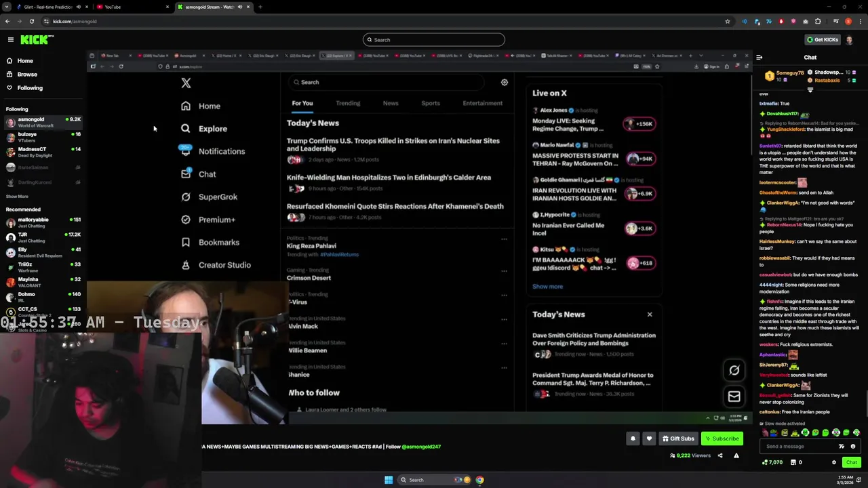The width and height of the screenshot is (868, 488).
Task: Click the Gift Subs button
Action: point(678,439)
